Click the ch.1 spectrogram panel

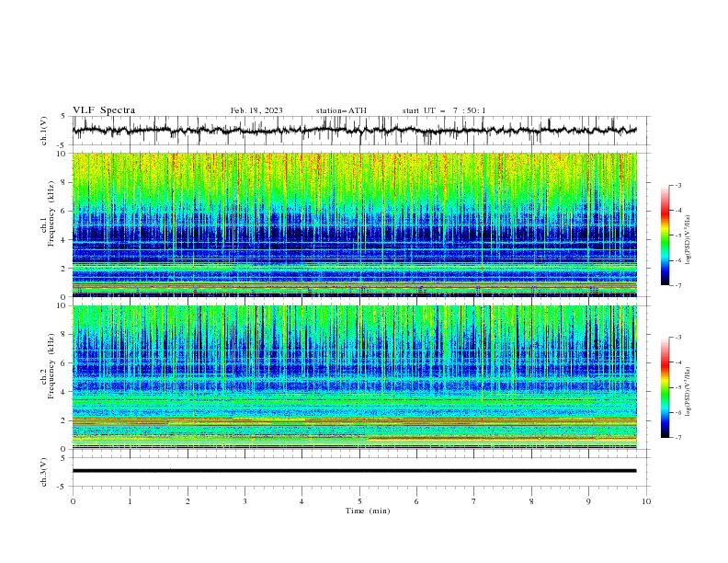pyautogui.click(x=354, y=224)
